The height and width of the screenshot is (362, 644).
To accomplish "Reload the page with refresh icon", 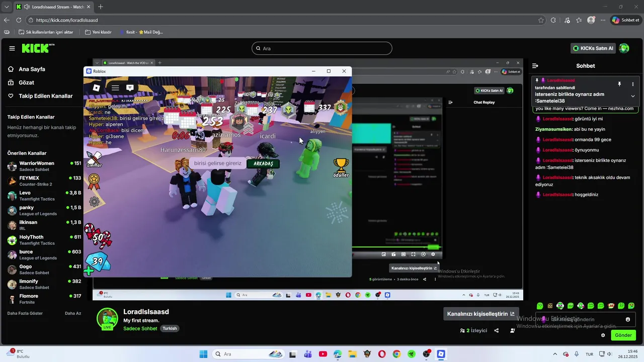I will 19,20.
